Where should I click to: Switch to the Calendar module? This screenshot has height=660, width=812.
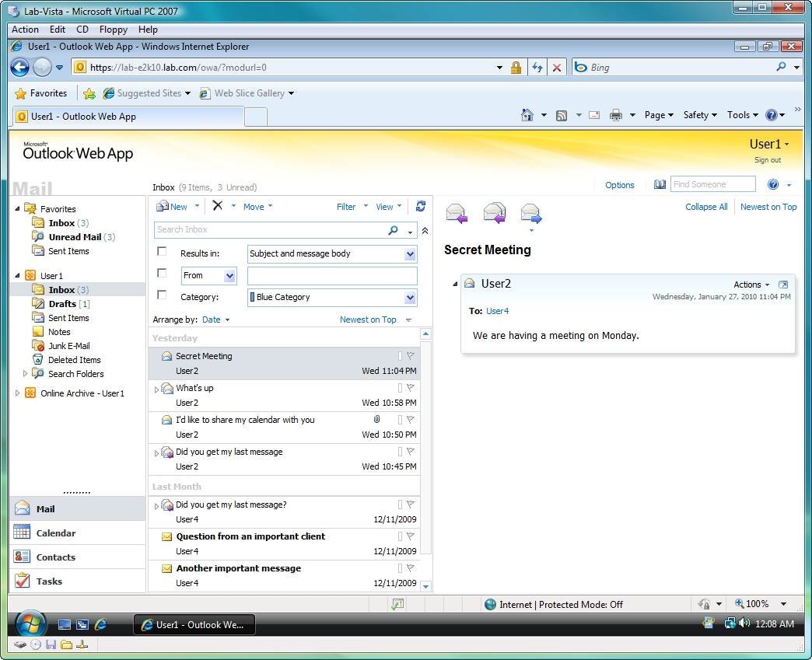click(x=56, y=533)
